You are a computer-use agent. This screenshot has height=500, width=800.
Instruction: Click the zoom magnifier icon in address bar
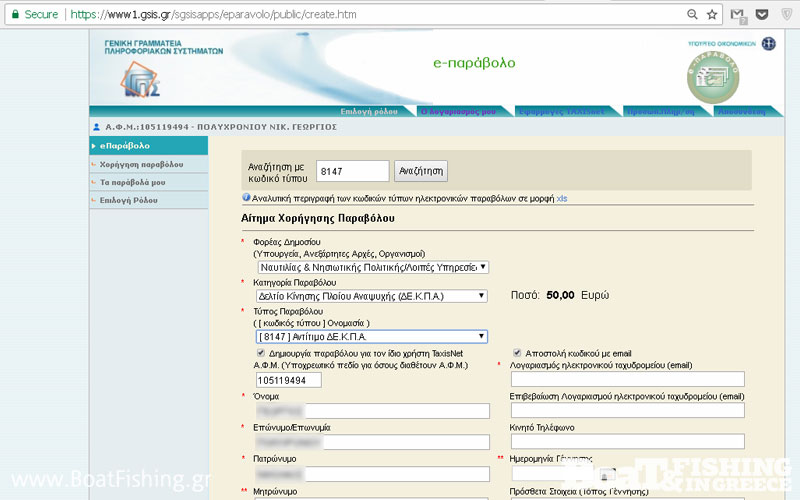692,15
